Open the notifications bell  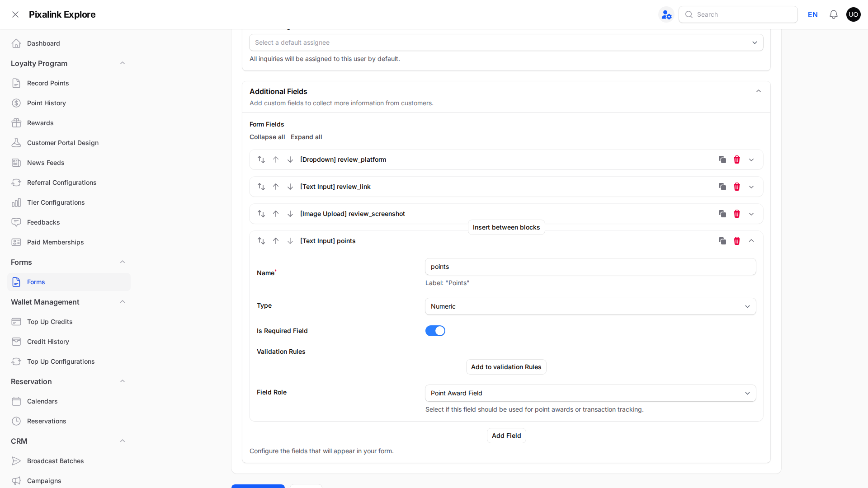coord(834,14)
